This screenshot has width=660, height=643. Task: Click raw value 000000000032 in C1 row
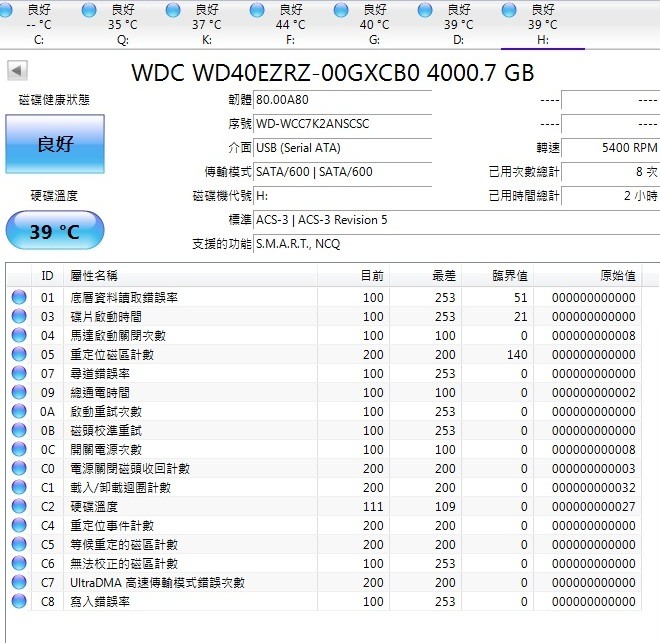(593, 488)
